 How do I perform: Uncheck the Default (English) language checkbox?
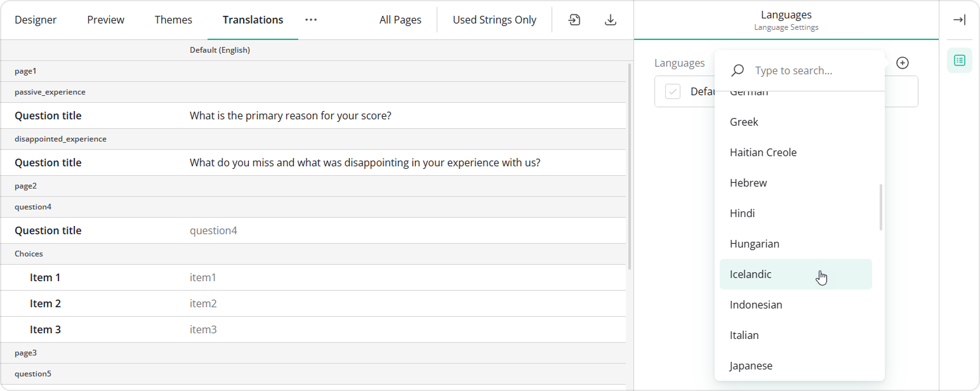point(672,91)
